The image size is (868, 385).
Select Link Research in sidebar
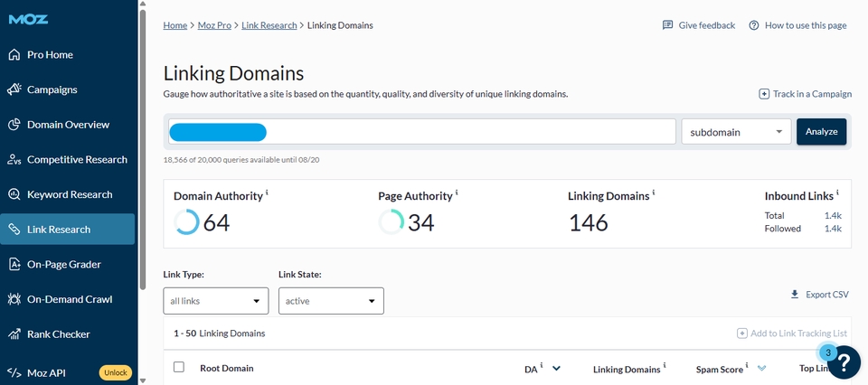tap(68, 229)
